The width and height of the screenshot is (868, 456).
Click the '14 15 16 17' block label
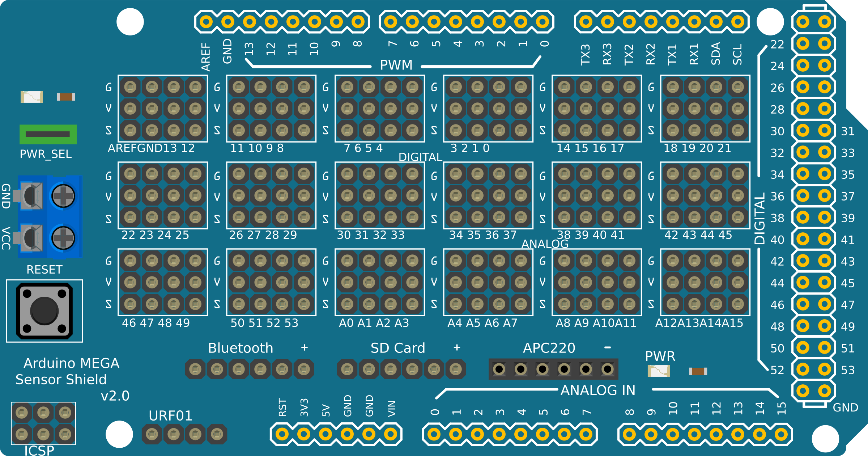tap(590, 148)
